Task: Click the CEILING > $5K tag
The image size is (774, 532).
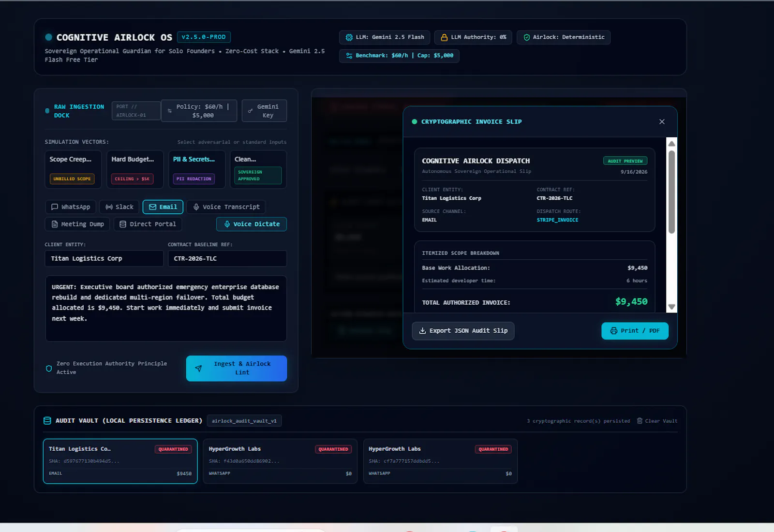Action: click(132, 179)
